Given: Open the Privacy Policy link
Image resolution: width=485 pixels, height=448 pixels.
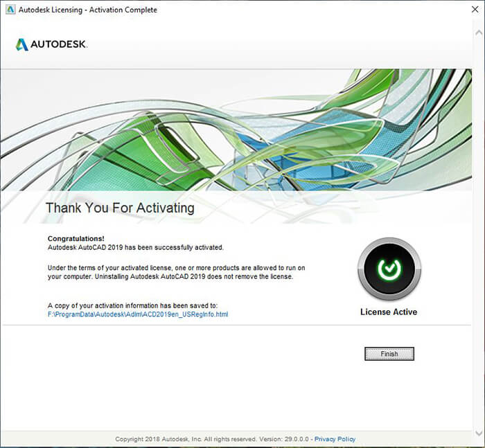Looking at the screenshot, I should click(335, 439).
